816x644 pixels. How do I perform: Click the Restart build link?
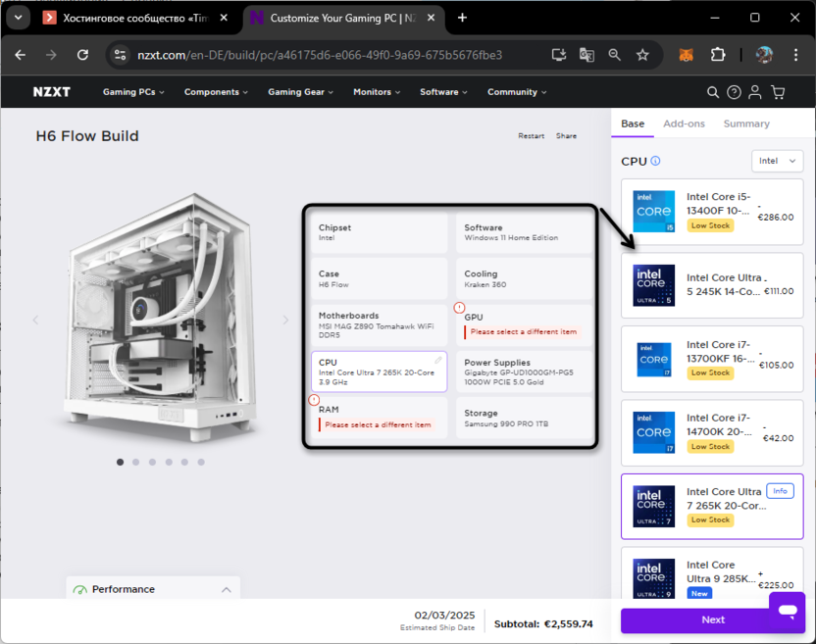[531, 136]
